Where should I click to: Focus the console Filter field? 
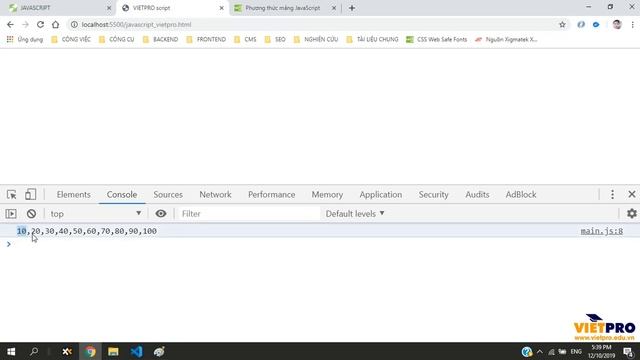[x=249, y=213]
